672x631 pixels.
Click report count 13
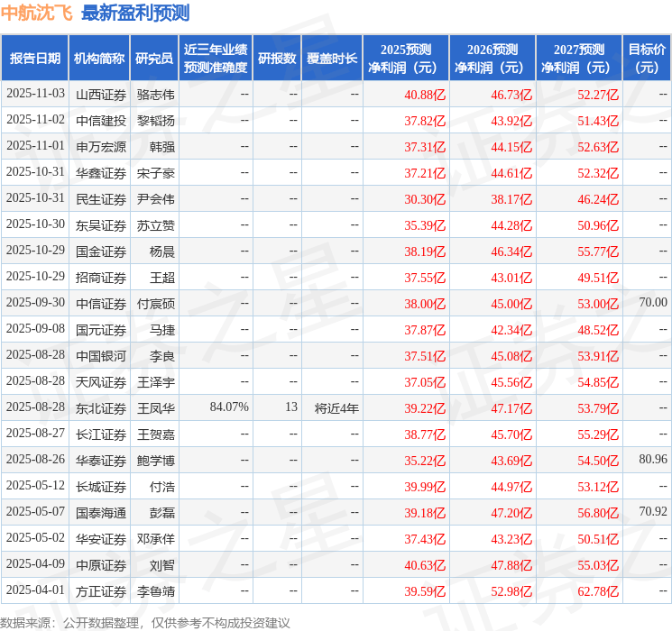click(x=291, y=407)
